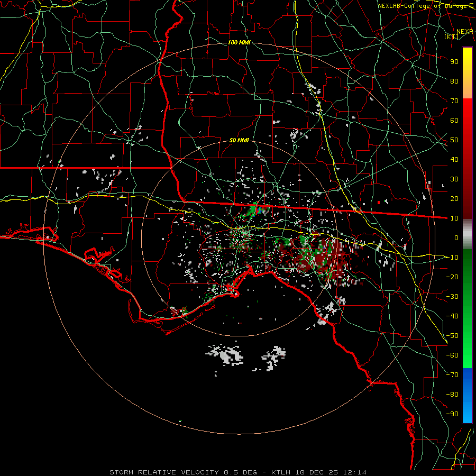The image size is (476, 476).
Task: Click the 0 value on velocity scale
Action: 456,238
